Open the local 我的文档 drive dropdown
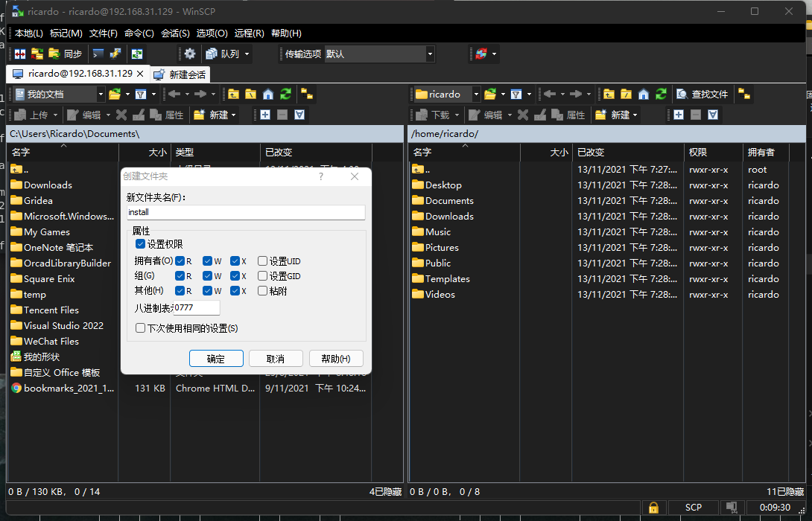 coord(101,95)
